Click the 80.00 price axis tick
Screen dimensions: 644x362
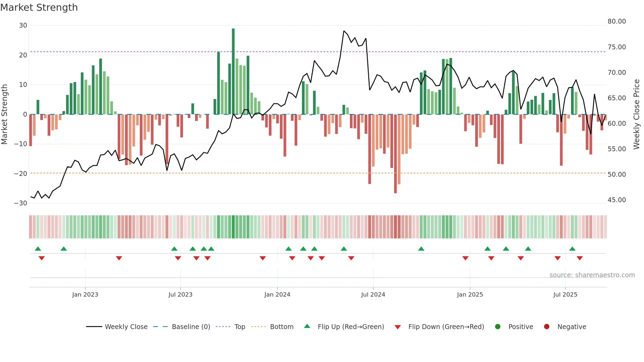click(x=617, y=21)
